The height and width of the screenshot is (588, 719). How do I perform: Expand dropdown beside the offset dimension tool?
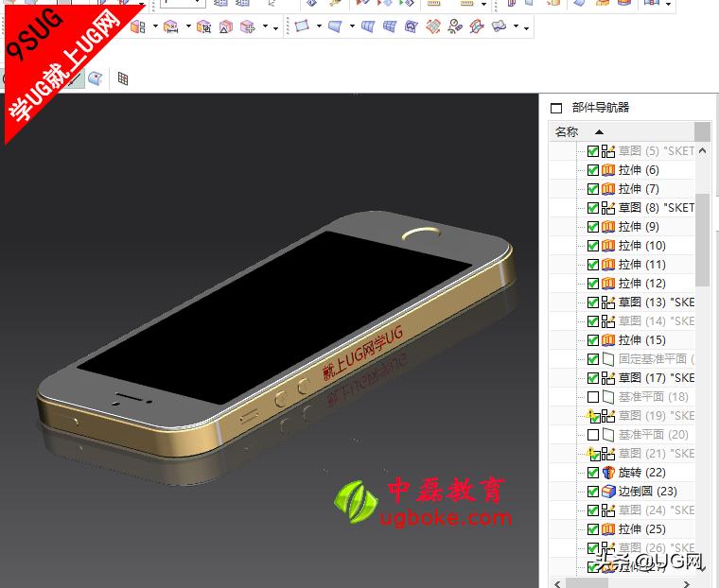click(188, 26)
